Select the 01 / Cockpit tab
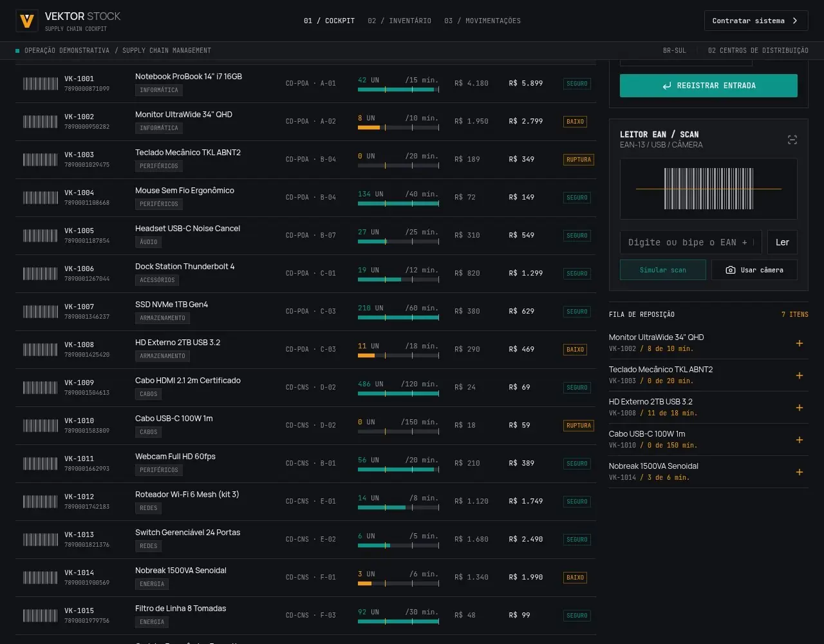824x644 pixels. pyautogui.click(x=329, y=21)
